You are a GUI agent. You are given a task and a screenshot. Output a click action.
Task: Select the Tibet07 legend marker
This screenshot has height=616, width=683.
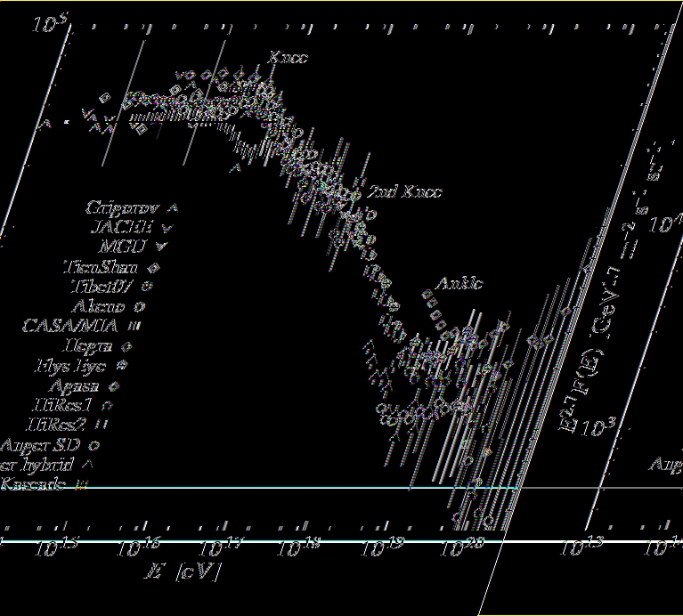148,287
